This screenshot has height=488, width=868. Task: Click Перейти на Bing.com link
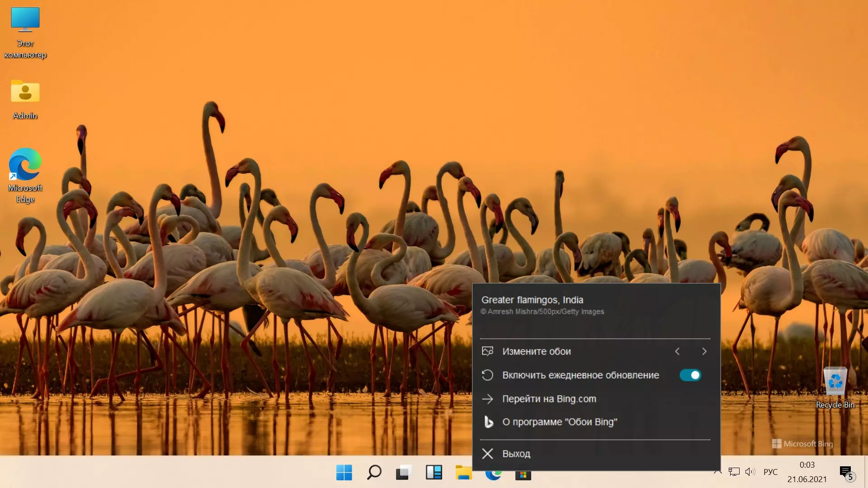[x=549, y=399]
